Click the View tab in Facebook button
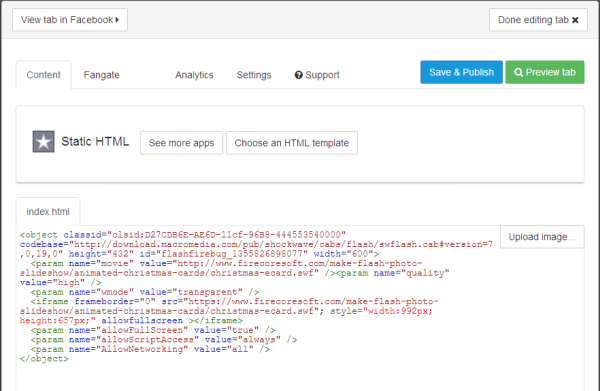The height and width of the screenshot is (391, 600). pos(70,20)
